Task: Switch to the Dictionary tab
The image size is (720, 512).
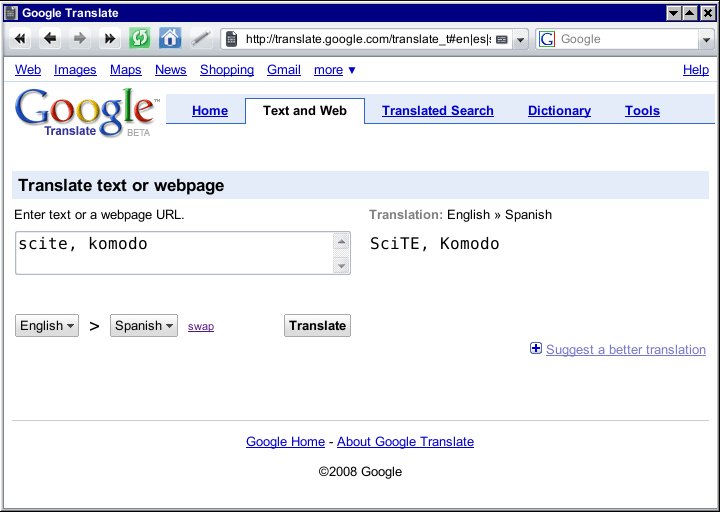Action: tap(559, 111)
